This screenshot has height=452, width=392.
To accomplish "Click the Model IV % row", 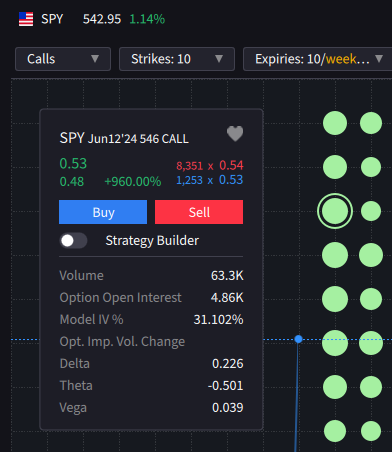I will tap(151, 319).
